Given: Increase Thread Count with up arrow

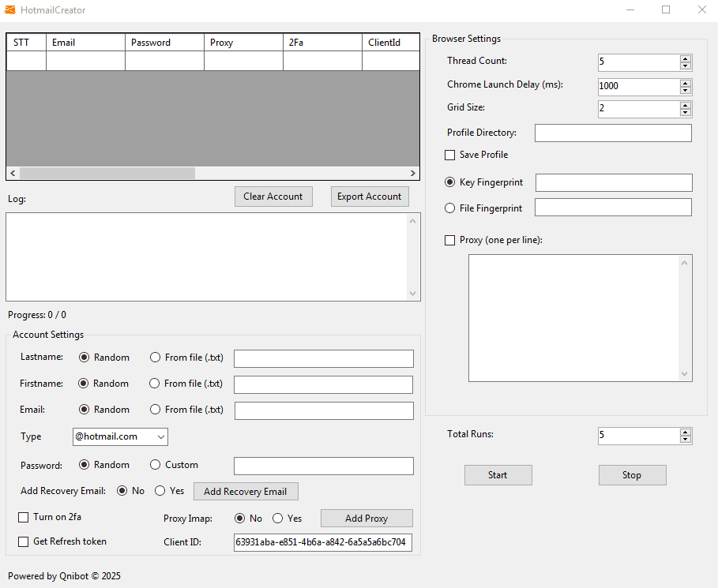Looking at the screenshot, I should (x=685, y=59).
